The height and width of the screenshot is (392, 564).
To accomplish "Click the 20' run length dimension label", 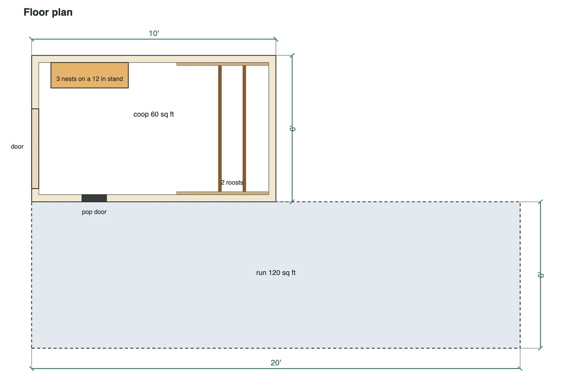I will click(276, 362).
